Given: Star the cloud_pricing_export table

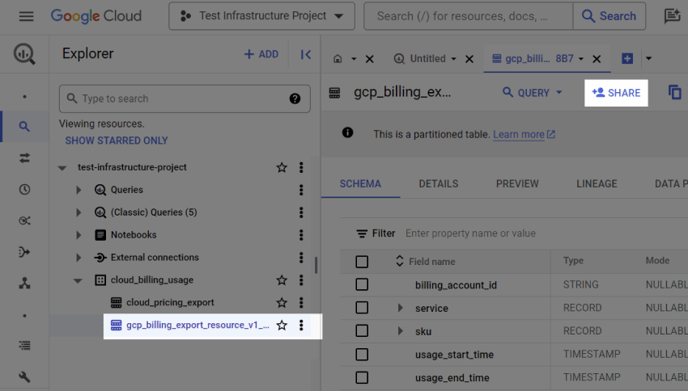Looking at the screenshot, I should [x=282, y=302].
